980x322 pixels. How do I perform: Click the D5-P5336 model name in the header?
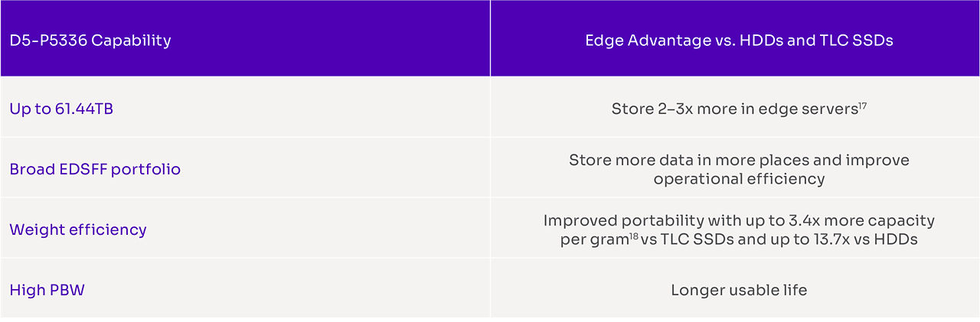[48, 41]
